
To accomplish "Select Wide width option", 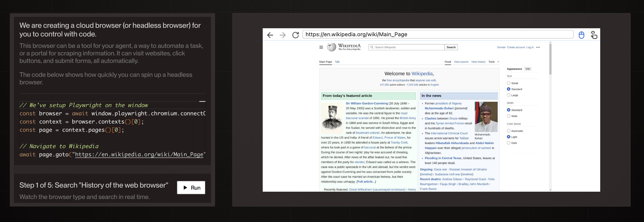I will coord(509,116).
